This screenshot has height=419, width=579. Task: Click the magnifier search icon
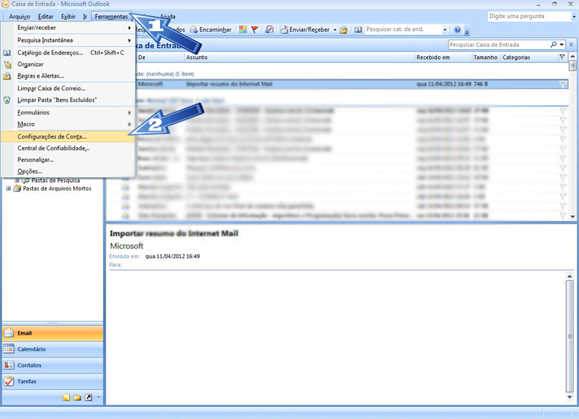pyautogui.click(x=553, y=45)
